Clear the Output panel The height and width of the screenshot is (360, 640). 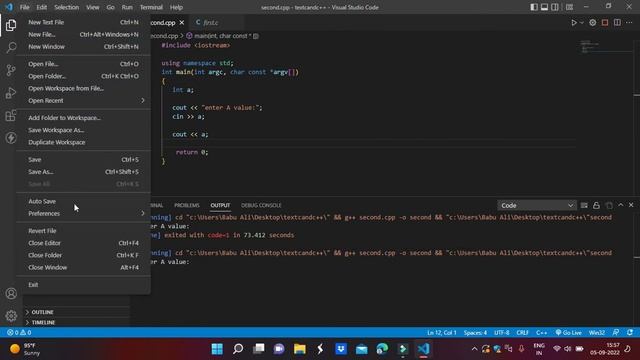coord(584,205)
